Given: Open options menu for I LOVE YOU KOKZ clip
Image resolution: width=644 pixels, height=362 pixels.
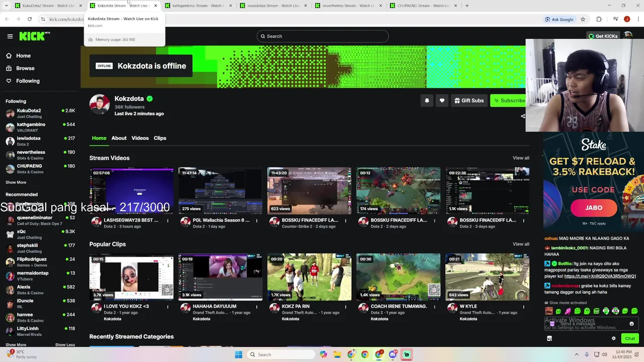Looking at the screenshot, I should coord(168,307).
